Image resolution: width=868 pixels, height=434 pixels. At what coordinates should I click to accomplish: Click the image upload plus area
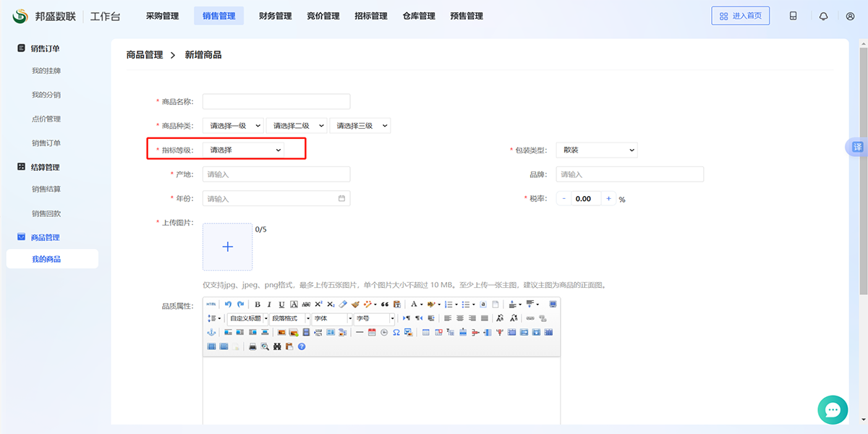(x=227, y=247)
